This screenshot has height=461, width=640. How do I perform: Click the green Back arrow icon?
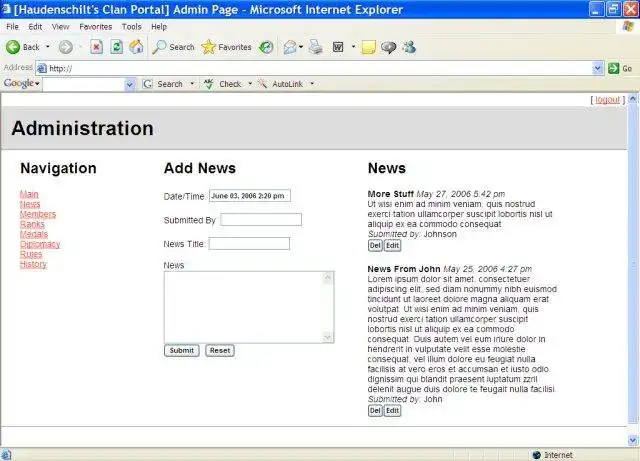coord(13,47)
